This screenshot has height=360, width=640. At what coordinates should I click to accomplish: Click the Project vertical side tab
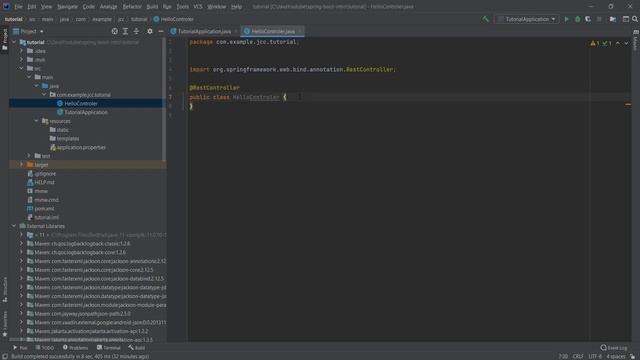click(5, 40)
